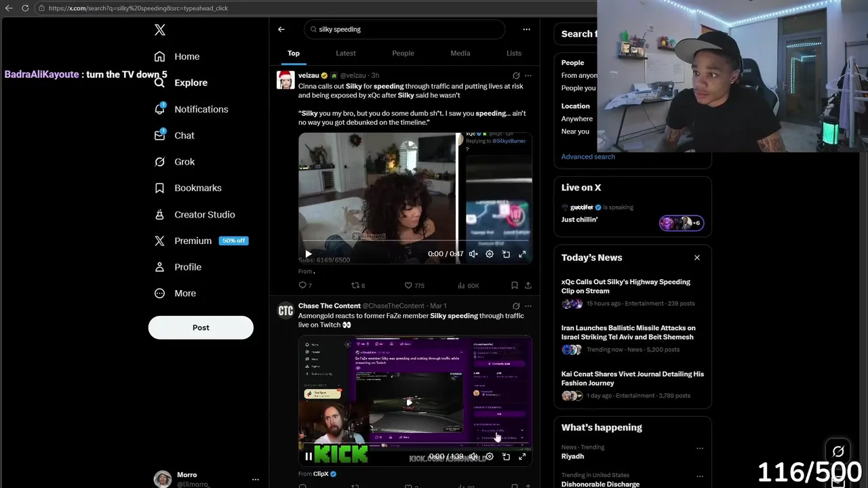Play the veizau video
Image resolution: width=868 pixels, height=488 pixels.
[309, 254]
